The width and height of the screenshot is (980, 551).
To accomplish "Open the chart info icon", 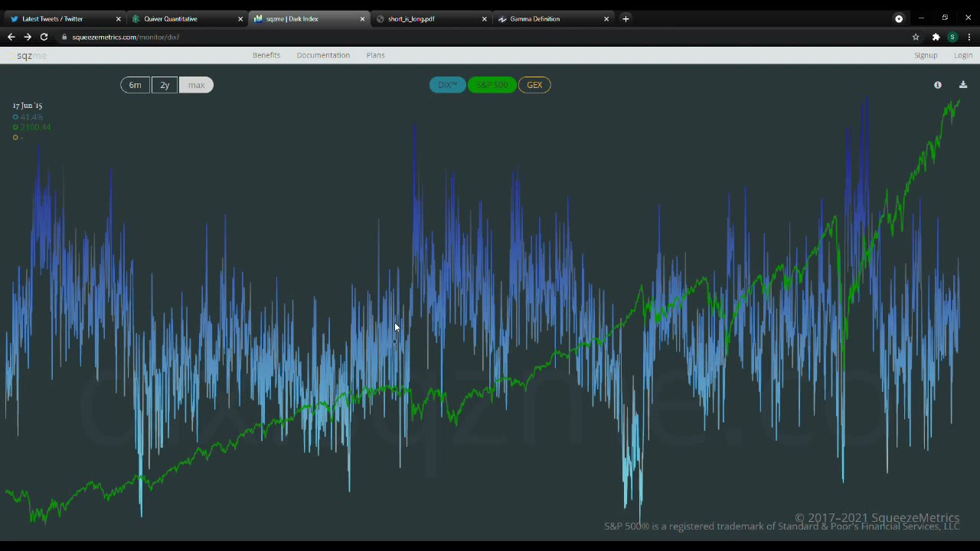I will pos(938,85).
